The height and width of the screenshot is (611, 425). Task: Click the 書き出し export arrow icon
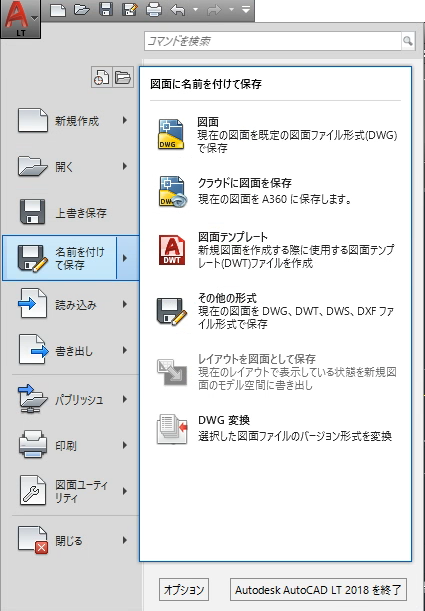pyautogui.click(x=34, y=350)
